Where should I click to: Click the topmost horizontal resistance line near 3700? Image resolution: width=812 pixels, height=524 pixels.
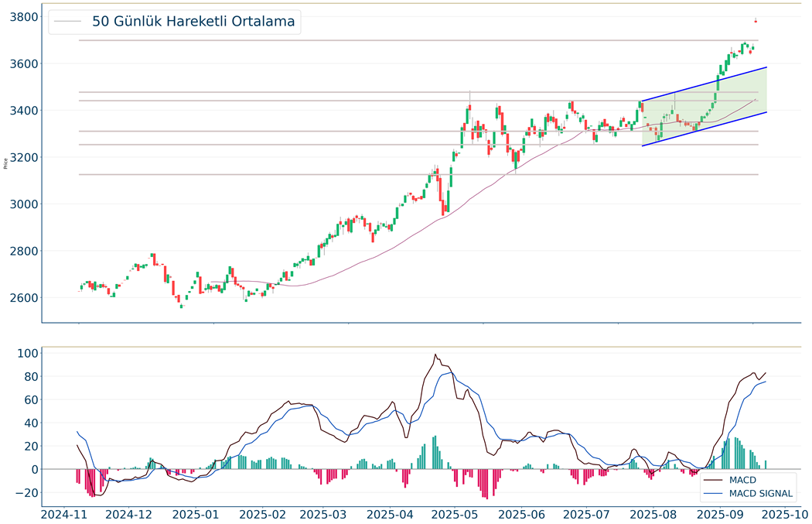387,40
